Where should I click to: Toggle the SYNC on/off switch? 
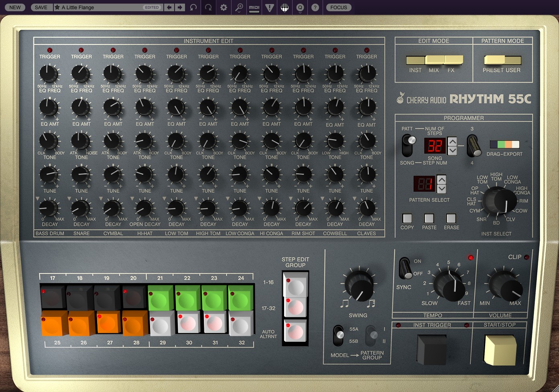405,268
